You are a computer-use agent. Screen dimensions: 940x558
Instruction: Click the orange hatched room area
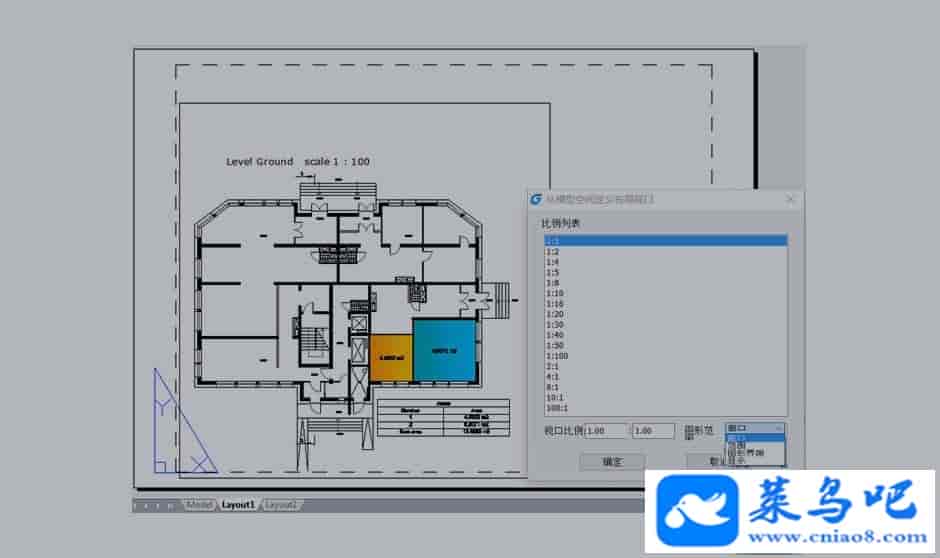click(391, 356)
